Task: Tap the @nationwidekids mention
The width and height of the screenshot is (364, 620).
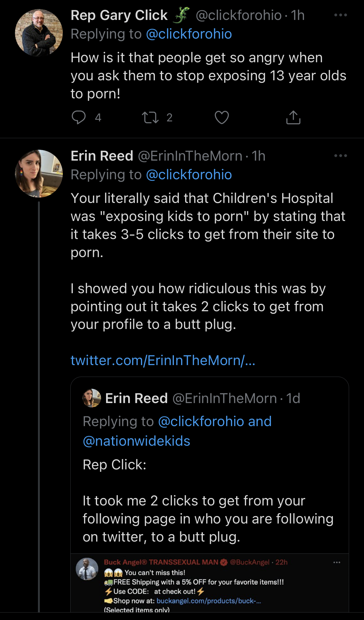Action: click(x=137, y=441)
